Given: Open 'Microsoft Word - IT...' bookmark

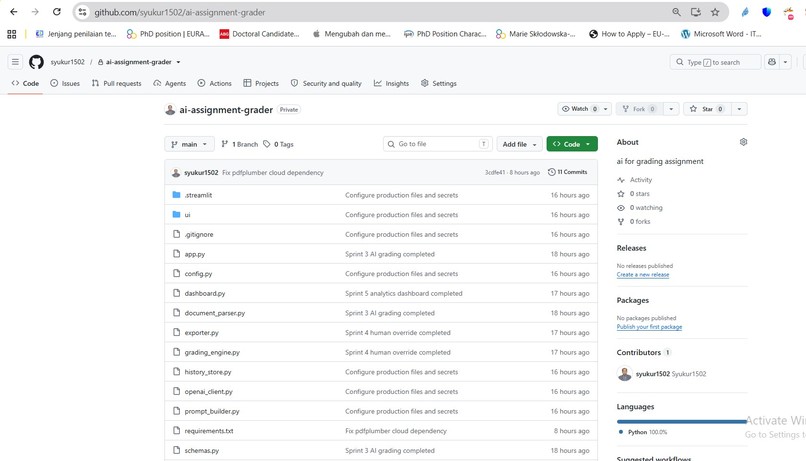Looking at the screenshot, I should [721, 34].
